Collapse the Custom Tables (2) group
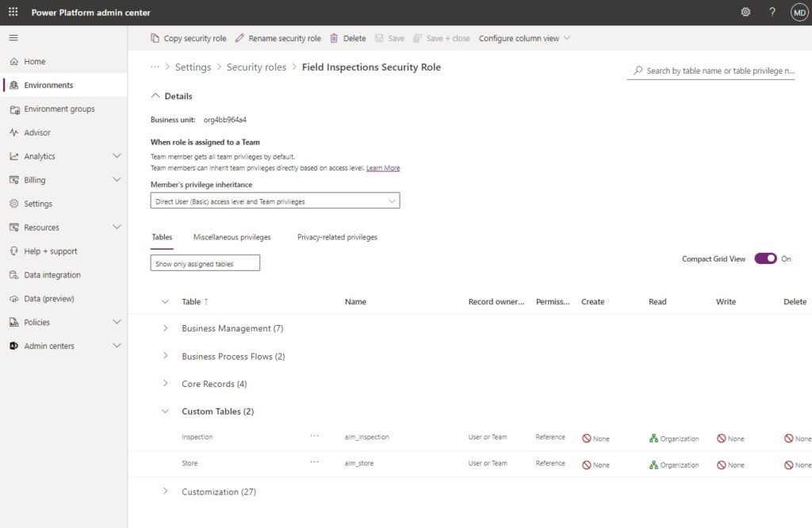The image size is (812, 528). pyautogui.click(x=165, y=411)
